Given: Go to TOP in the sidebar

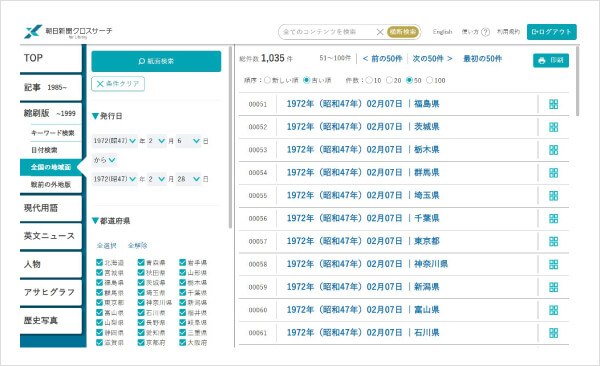Looking at the screenshot, I should tap(51, 58).
